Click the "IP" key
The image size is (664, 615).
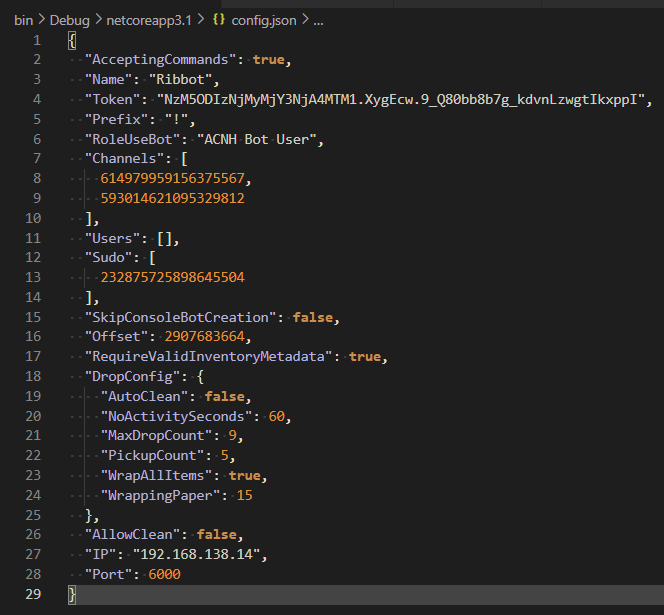point(101,554)
